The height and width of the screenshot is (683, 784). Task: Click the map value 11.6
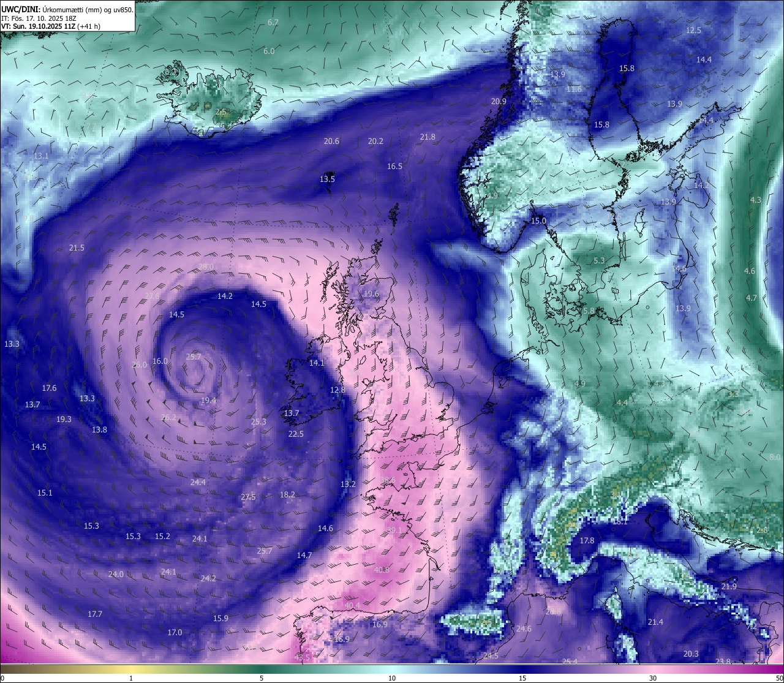[x=574, y=89]
